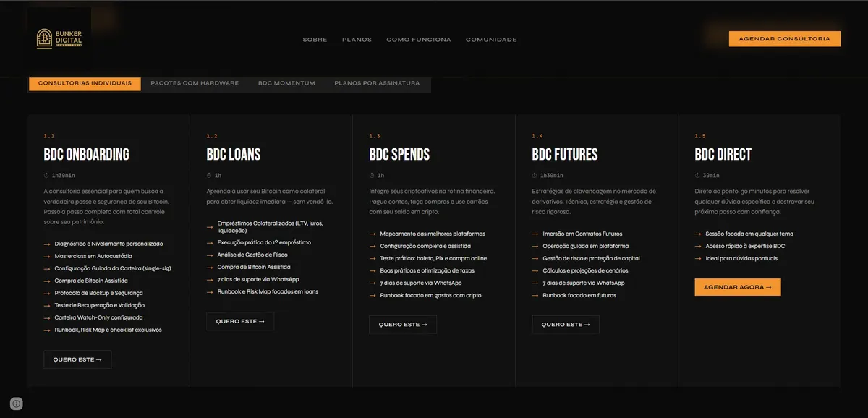Click 'Cálculos e projeções de cenários' item

pyautogui.click(x=585, y=270)
